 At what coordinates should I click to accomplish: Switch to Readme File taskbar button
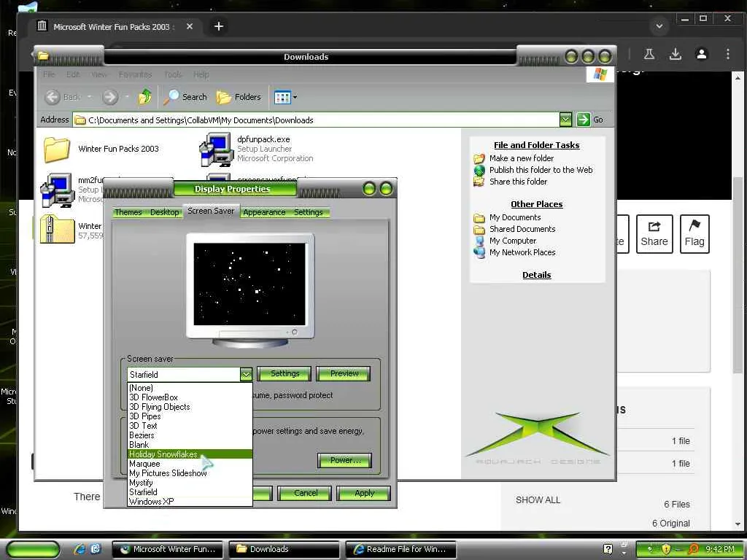400,549
